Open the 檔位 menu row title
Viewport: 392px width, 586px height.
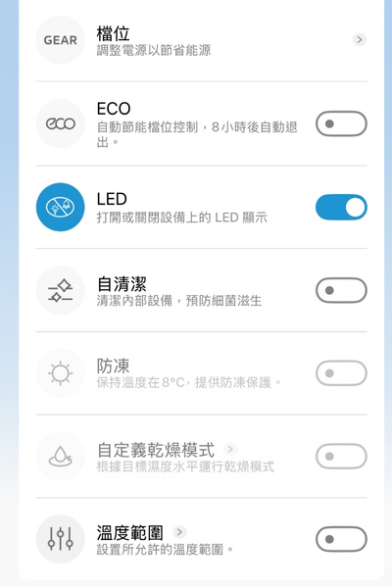(x=114, y=34)
